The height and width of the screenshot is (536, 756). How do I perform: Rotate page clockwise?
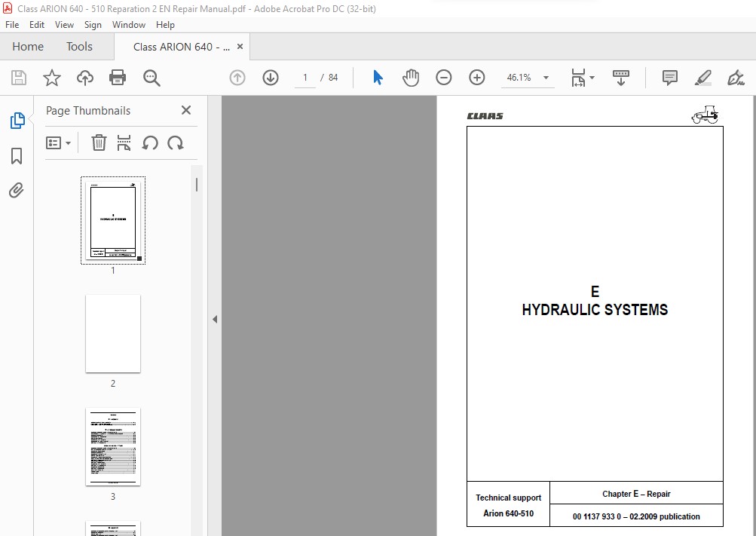click(x=175, y=143)
